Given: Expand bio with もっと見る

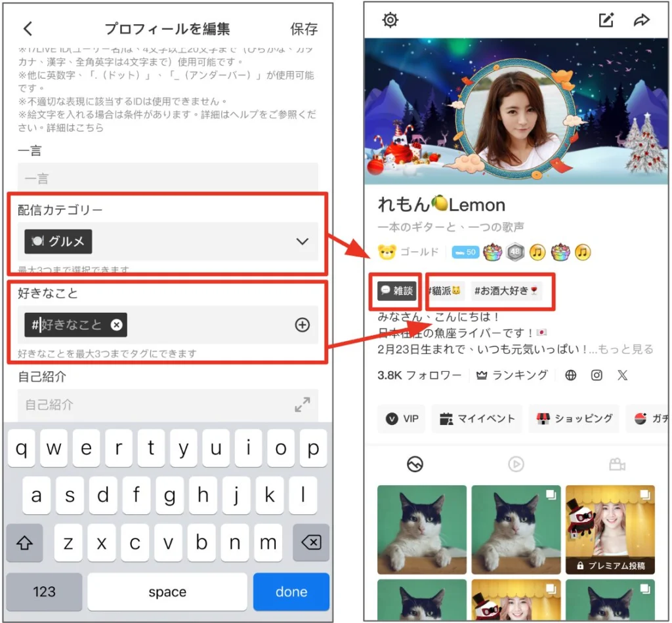Looking at the screenshot, I should click(625, 349).
